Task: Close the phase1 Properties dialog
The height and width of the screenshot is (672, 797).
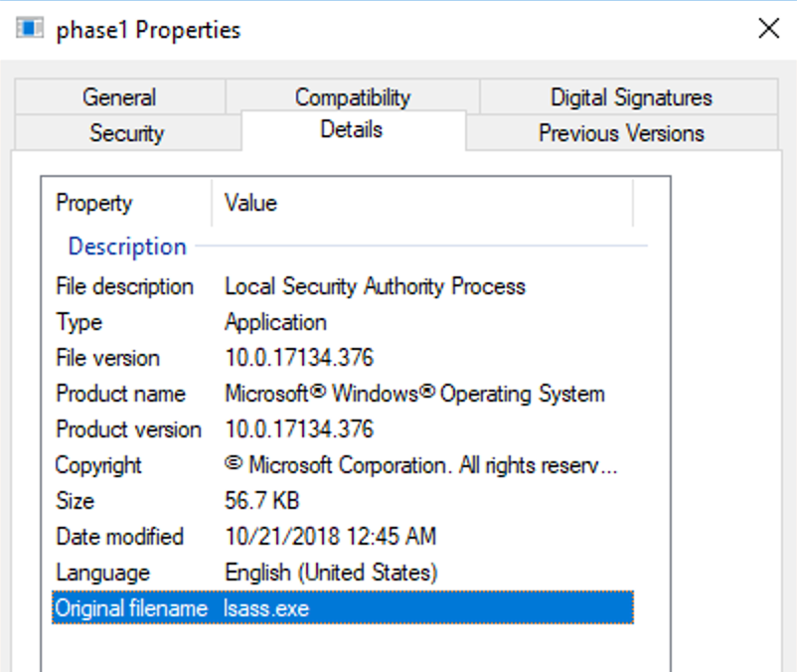Action: pos(768,29)
